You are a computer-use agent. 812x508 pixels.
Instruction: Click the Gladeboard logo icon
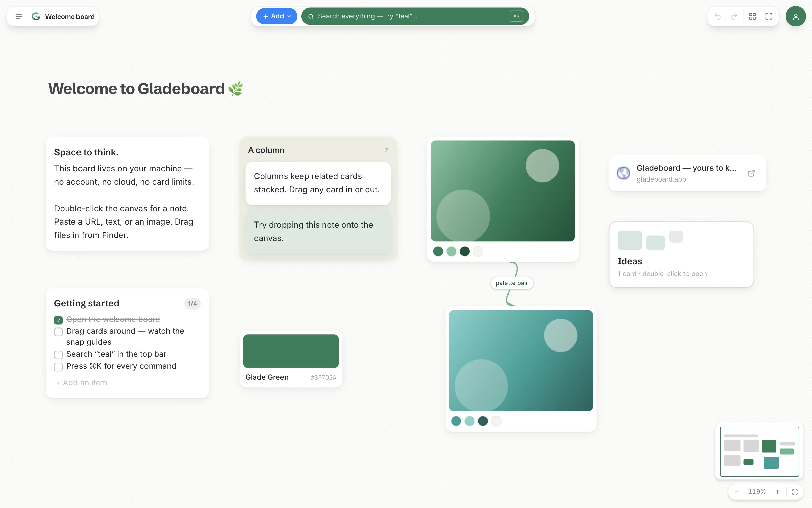click(36, 16)
